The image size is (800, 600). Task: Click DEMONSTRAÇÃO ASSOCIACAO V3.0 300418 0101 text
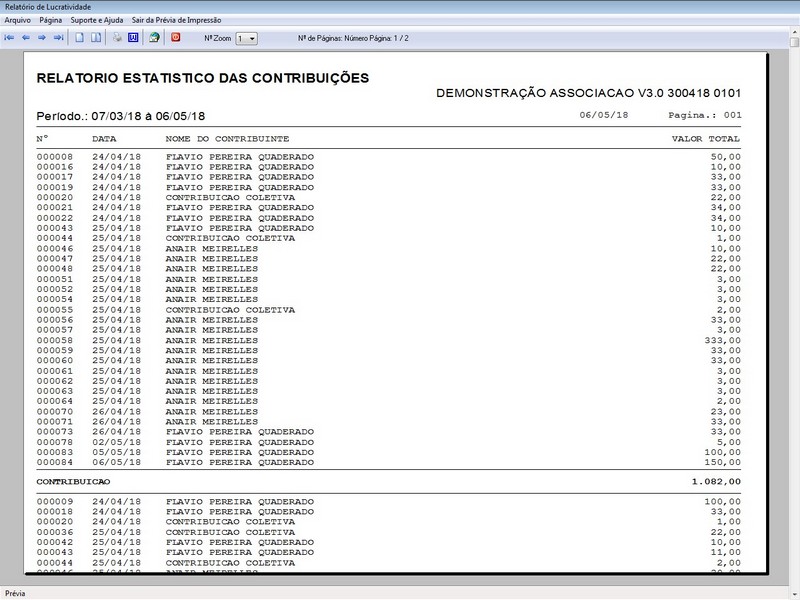[588, 93]
